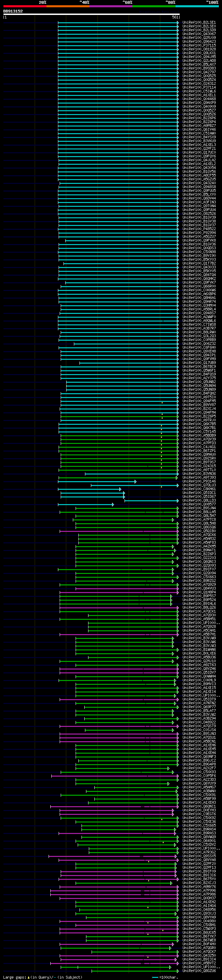Select hit label UniRef100_Q40909
The image size is (222, 980).
[x=199, y=106]
